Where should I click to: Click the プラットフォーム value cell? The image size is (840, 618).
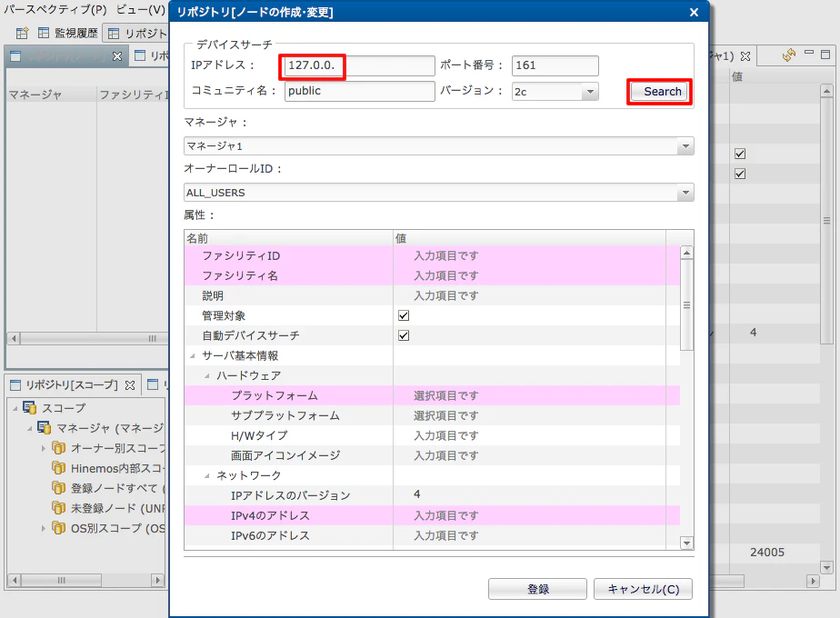point(529,395)
